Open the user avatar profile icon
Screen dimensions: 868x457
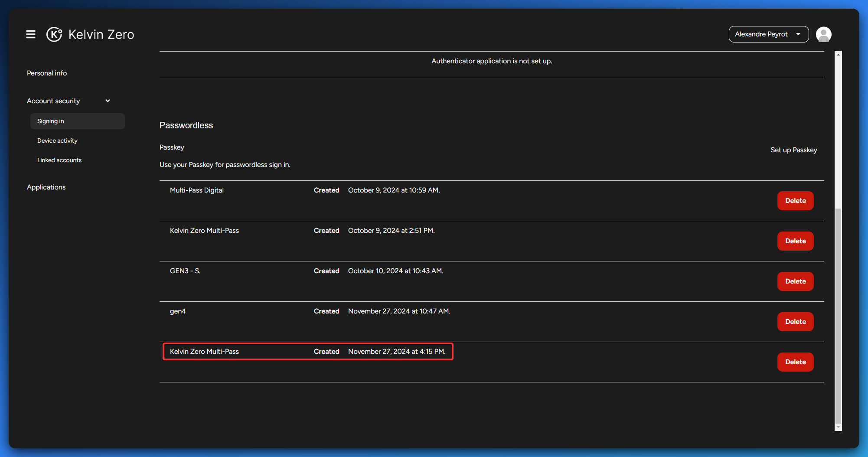pos(823,34)
